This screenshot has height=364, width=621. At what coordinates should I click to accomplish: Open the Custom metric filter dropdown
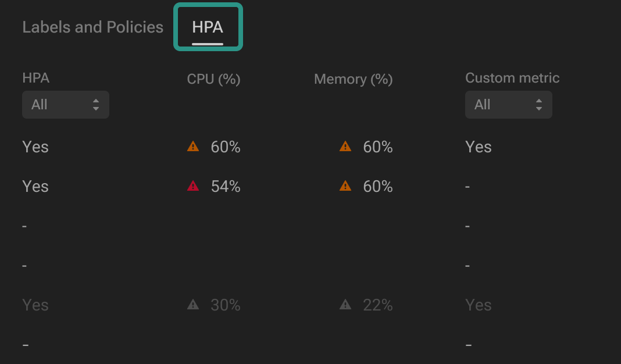tap(508, 105)
